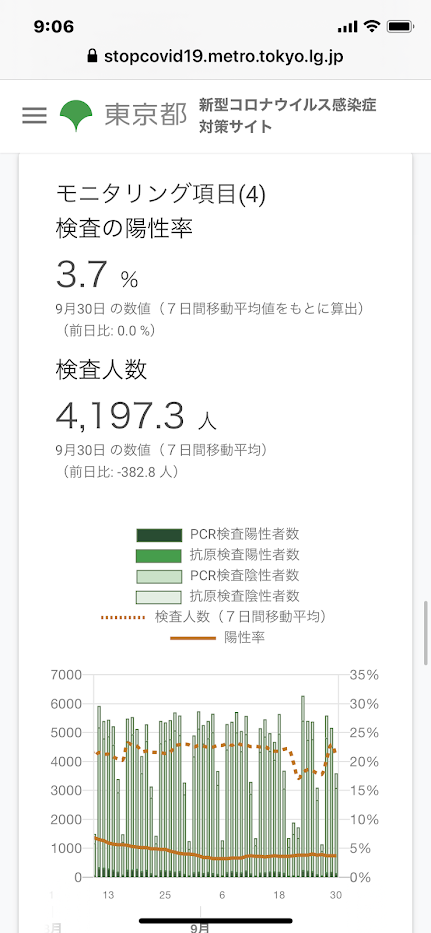Tap the green Tokyo ginkgo leaf logo
Image resolution: width=431 pixels, height=933 pixels.
[76, 115]
